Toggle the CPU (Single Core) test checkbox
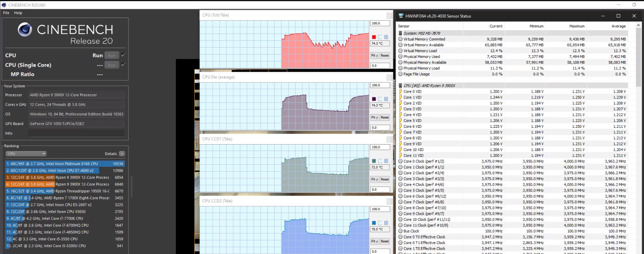This screenshot has width=644, height=254. coord(123,65)
